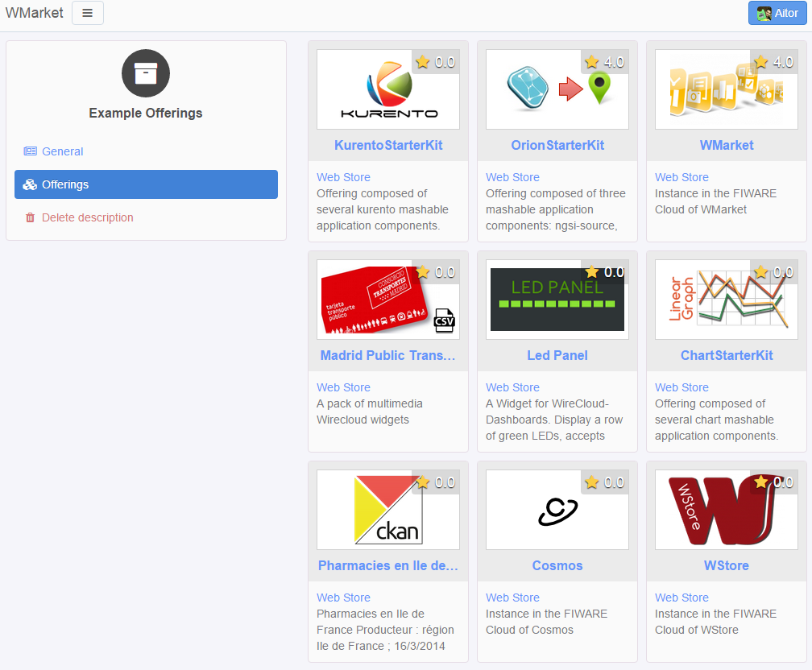812x670 pixels.
Task: Open the WMarket offering card title
Action: [727, 146]
